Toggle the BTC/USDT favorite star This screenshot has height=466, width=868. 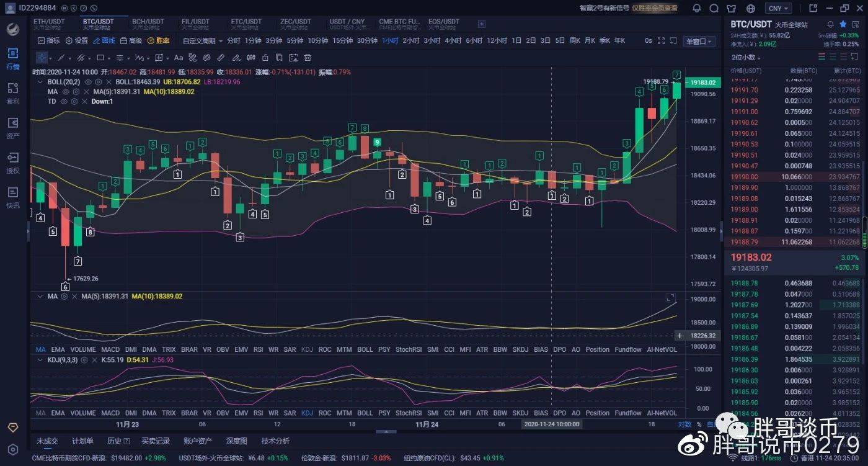click(x=843, y=24)
